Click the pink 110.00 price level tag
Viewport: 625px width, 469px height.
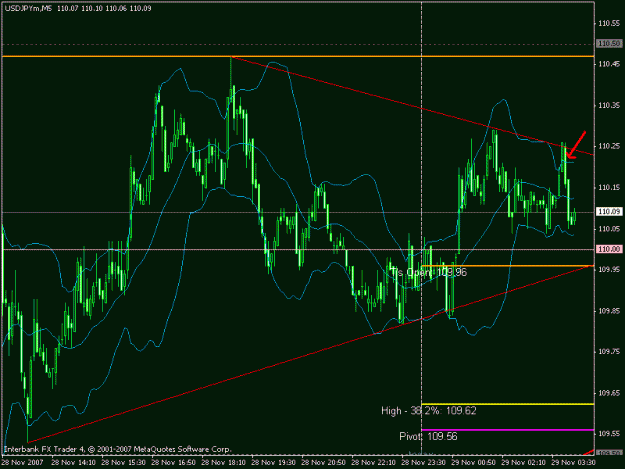click(x=609, y=249)
